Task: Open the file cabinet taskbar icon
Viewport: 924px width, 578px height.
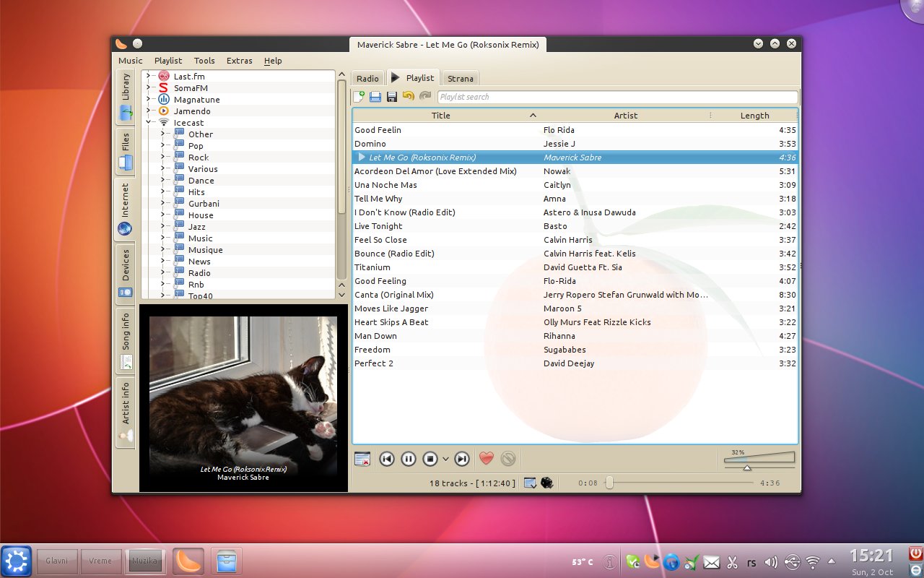Action: [x=226, y=561]
